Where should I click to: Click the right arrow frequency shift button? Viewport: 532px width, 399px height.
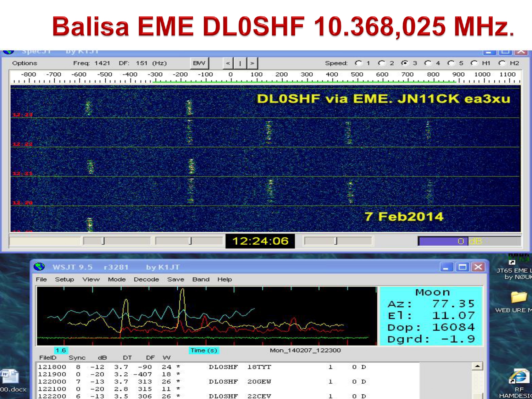252,63
